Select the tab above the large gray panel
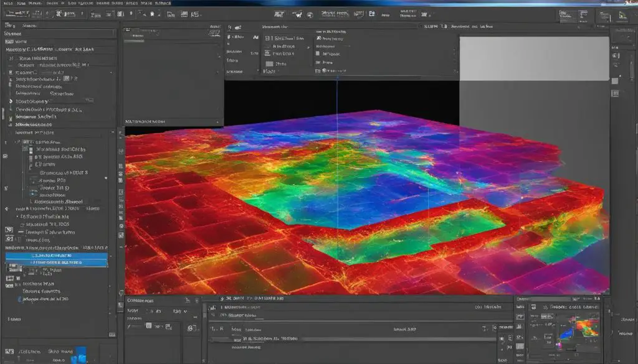Viewport: 638px width, 364px height. (x=471, y=27)
